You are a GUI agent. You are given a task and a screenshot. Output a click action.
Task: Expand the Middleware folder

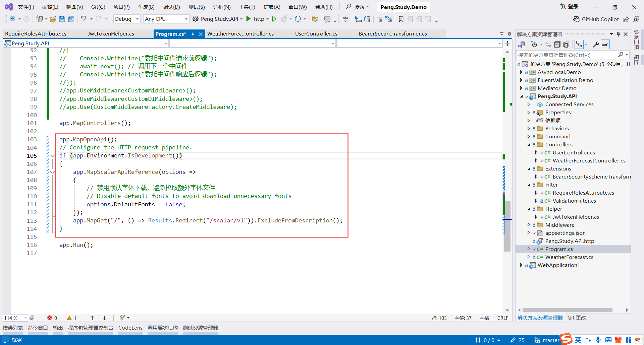tap(529, 225)
